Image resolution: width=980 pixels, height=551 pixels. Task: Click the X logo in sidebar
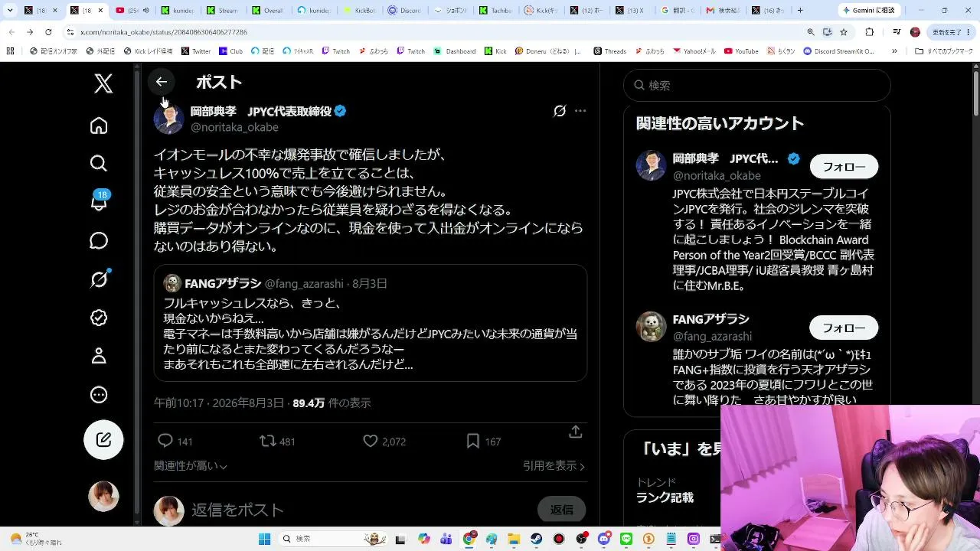click(x=103, y=83)
